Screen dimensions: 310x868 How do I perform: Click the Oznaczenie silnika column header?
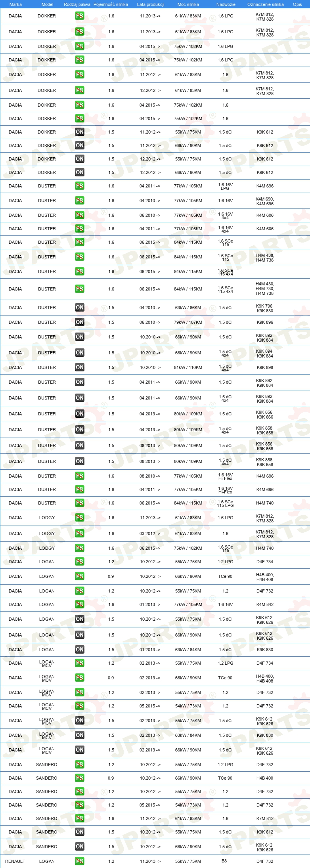pos(265,4)
